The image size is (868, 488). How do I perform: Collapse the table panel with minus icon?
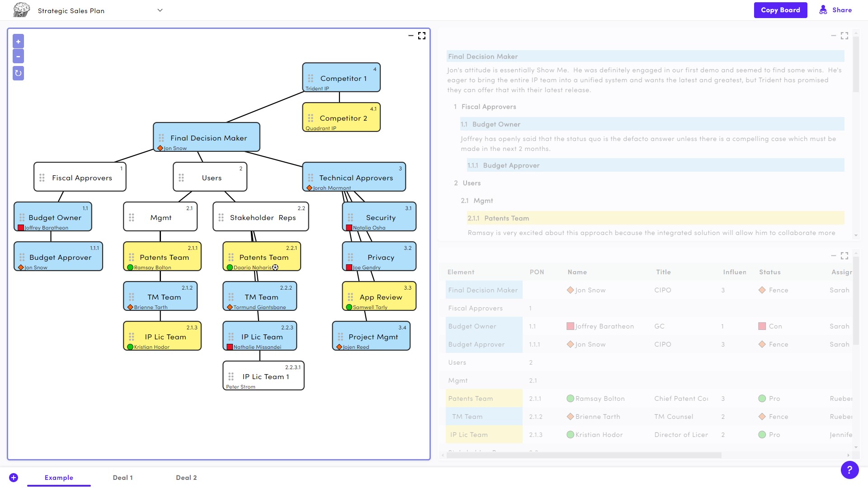pyautogui.click(x=833, y=256)
